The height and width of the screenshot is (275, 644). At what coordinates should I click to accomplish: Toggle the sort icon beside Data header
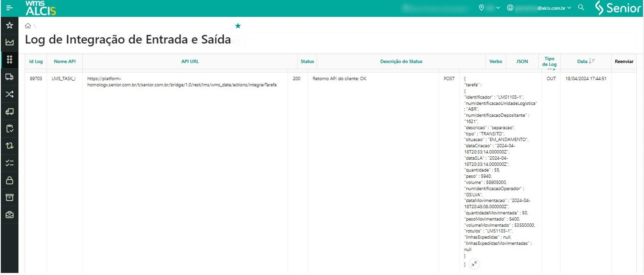[592, 61]
